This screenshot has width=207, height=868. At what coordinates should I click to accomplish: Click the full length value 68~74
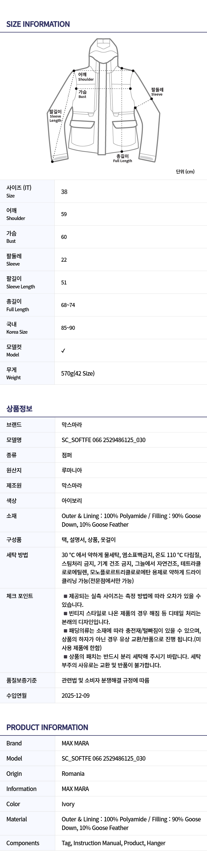(x=68, y=305)
